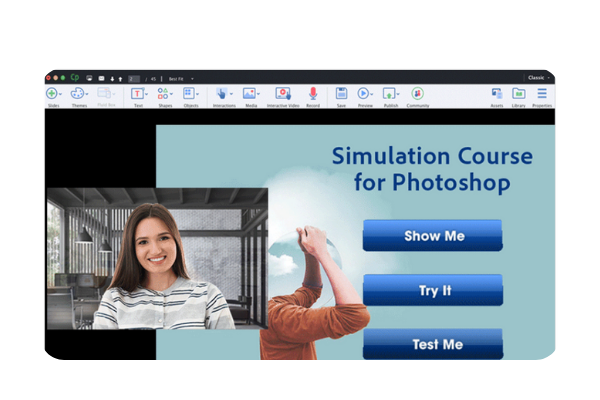The height and width of the screenshot is (400, 600).
Task: Expand the Themes dropdown arrow
Action: tap(87, 94)
